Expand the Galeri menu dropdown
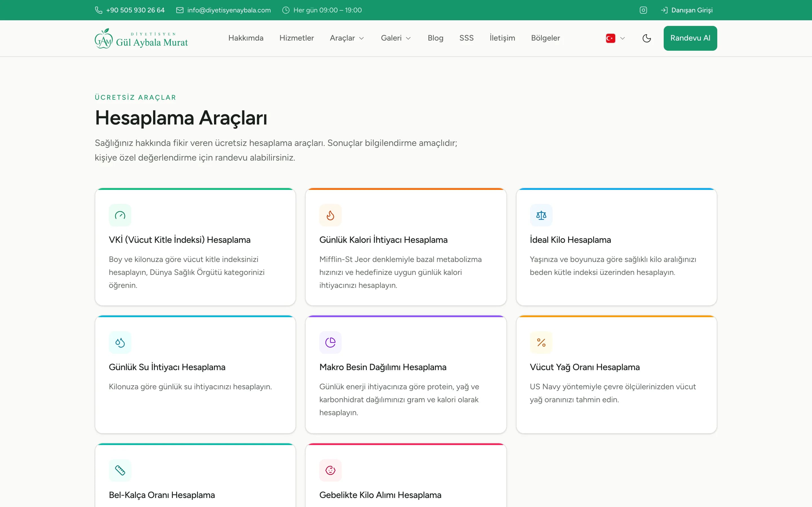Image resolution: width=812 pixels, height=507 pixels. pos(396,38)
